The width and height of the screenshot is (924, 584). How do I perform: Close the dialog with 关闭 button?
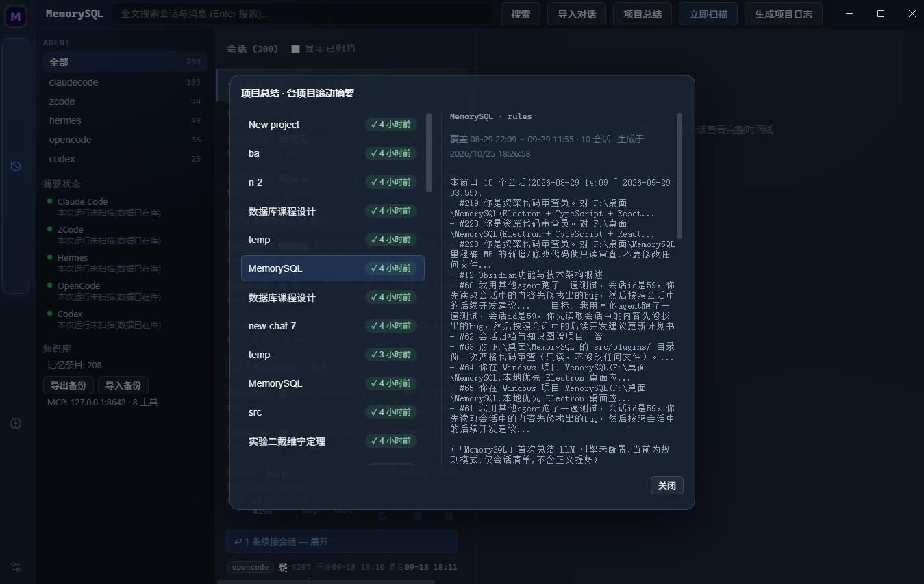pyautogui.click(x=667, y=485)
